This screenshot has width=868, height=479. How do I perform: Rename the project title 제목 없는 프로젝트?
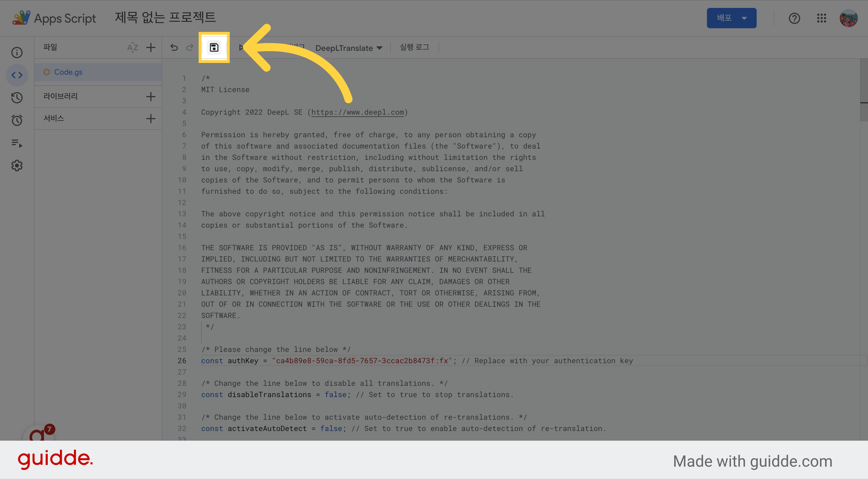point(165,18)
